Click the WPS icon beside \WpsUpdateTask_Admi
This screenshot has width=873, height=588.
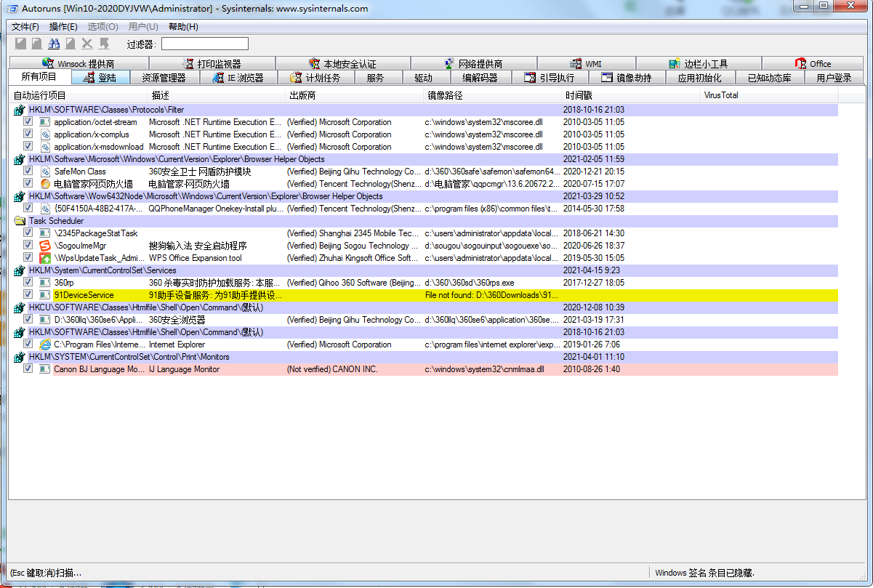(x=45, y=258)
